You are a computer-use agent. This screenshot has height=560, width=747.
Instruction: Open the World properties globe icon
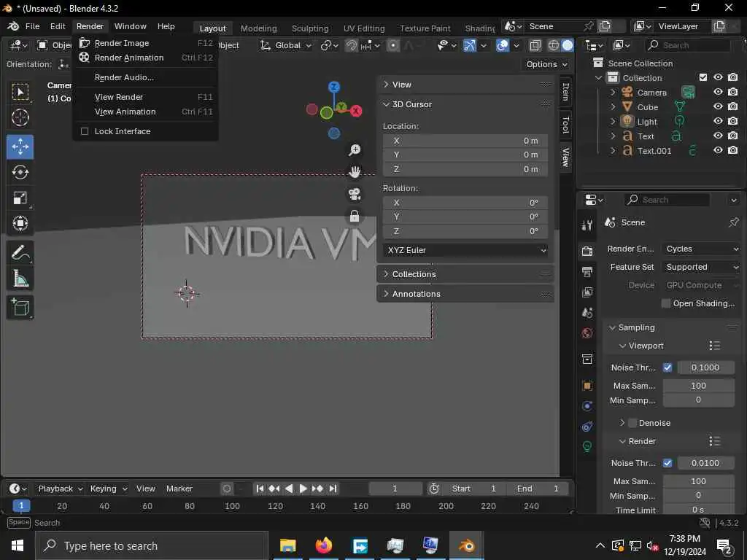click(x=587, y=332)
